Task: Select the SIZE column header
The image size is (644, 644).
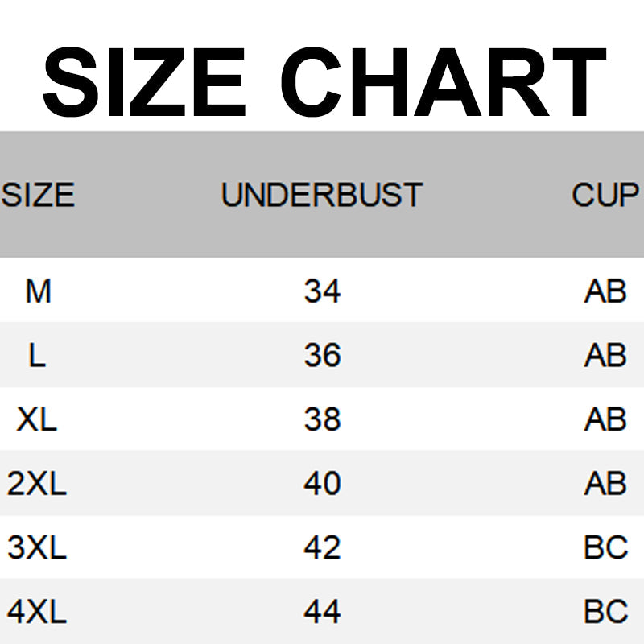Action: [38, 196]
